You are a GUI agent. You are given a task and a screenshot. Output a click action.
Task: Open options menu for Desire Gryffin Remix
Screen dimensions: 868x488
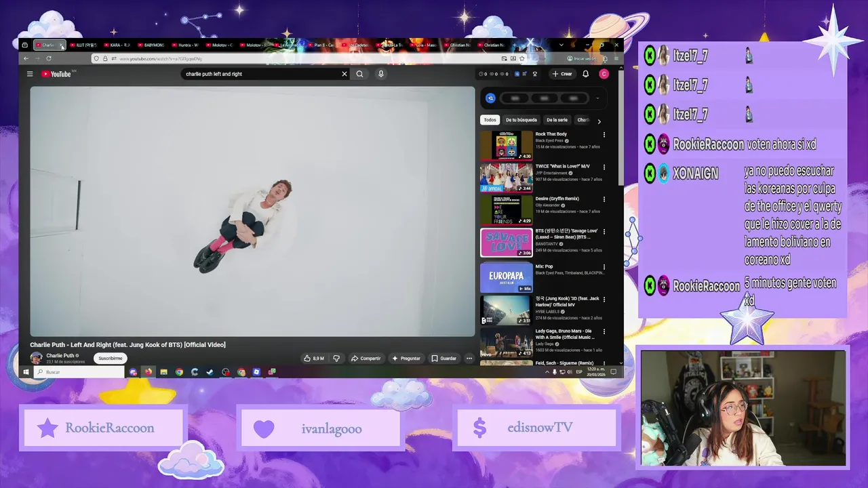click(x=604, y=199)
